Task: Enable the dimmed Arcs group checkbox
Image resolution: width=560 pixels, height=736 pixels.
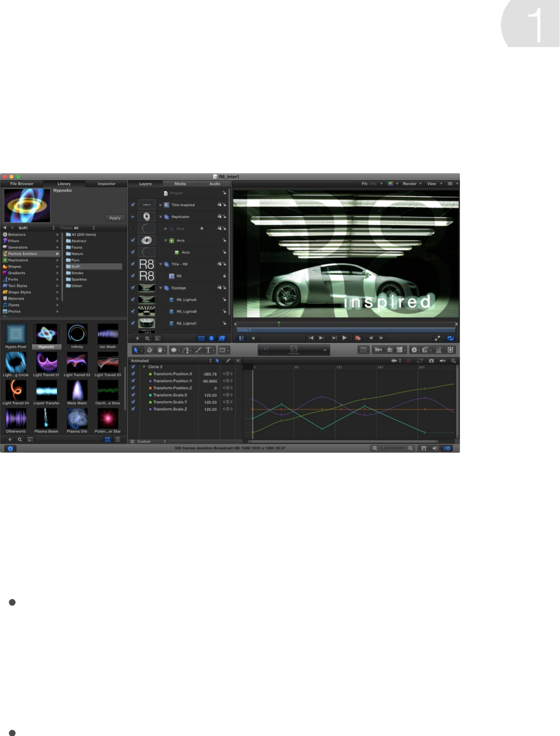Action: click(x=133, y=229)
